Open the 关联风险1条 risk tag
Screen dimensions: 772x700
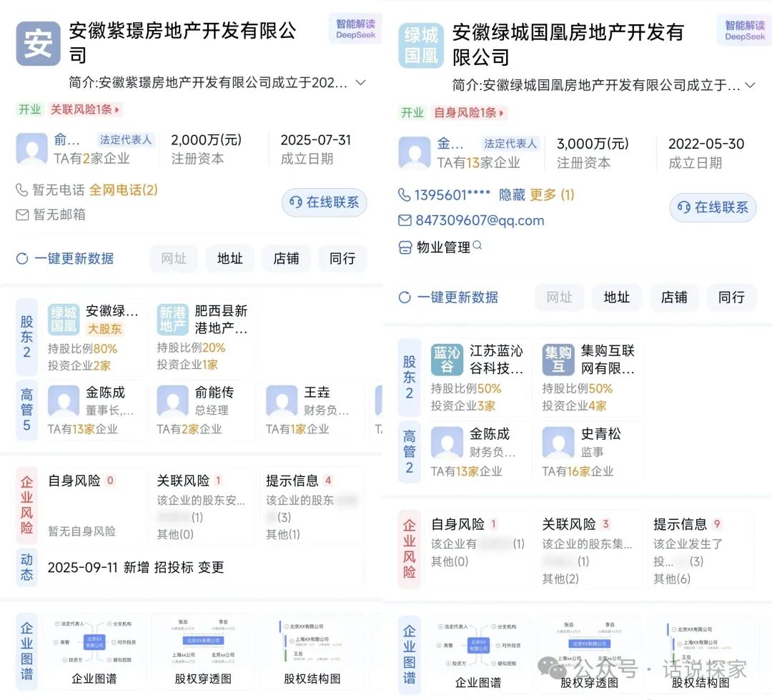coord(84,109)
